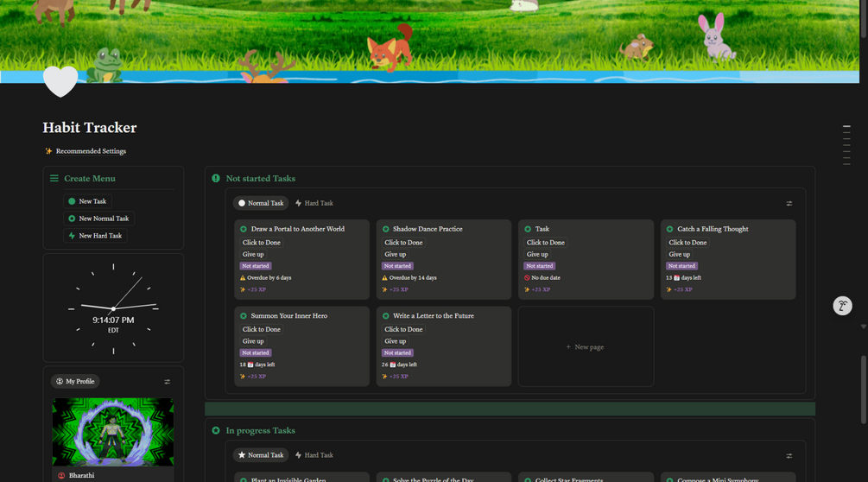Click the Bharathi profile name
The height and width of the screenshot is (482, 868).
click(x=81, y=475)
